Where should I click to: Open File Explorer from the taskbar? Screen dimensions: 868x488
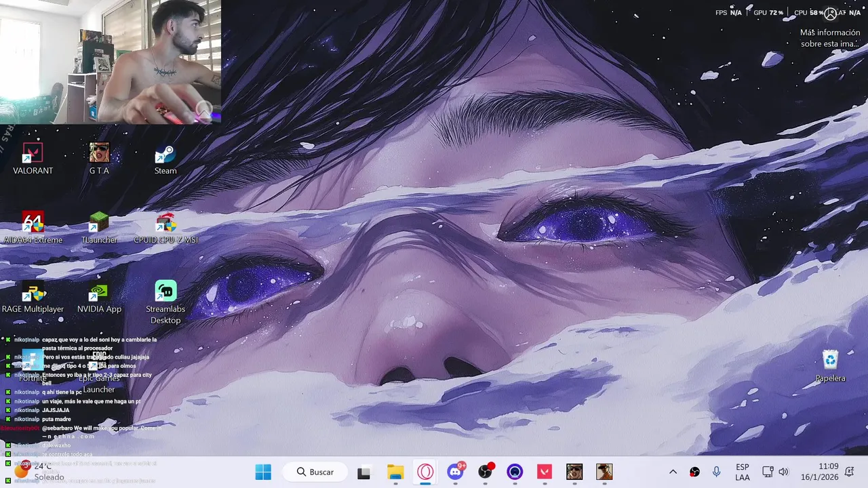[395, 472]
